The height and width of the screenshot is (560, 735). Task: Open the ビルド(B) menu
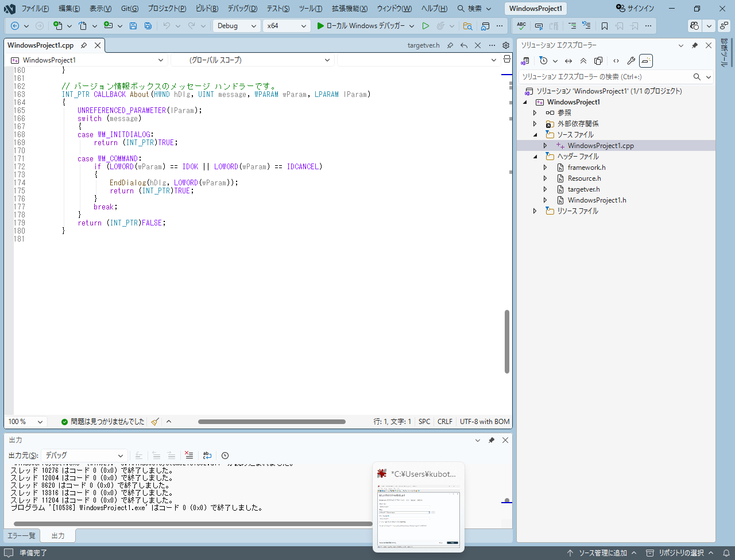tap(207, 9)
